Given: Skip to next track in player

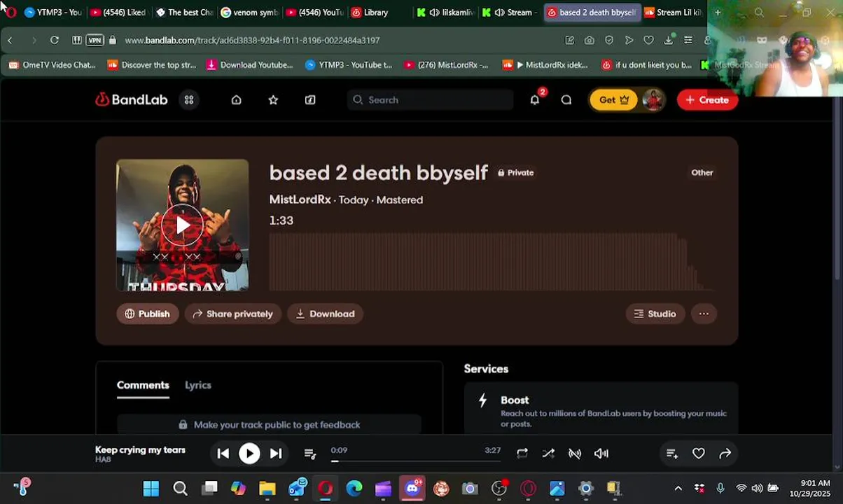Looking at the screenshot, I should 276,454.
